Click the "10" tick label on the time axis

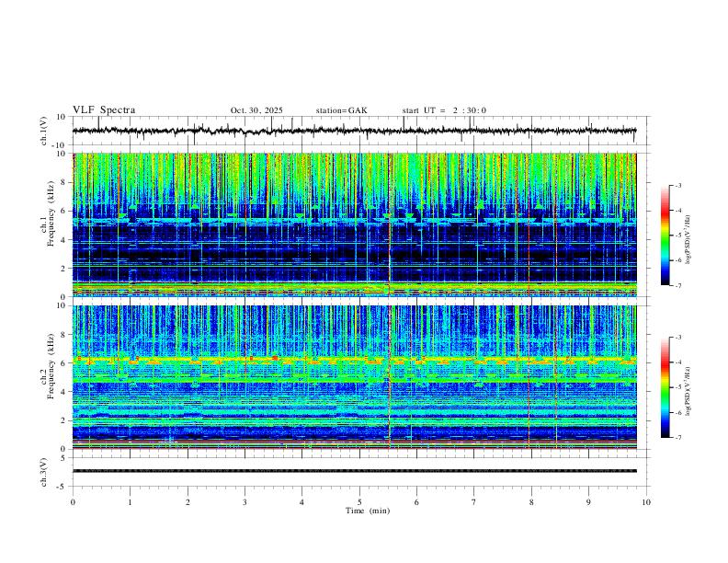pyautogui.click(x=646, y=502)
